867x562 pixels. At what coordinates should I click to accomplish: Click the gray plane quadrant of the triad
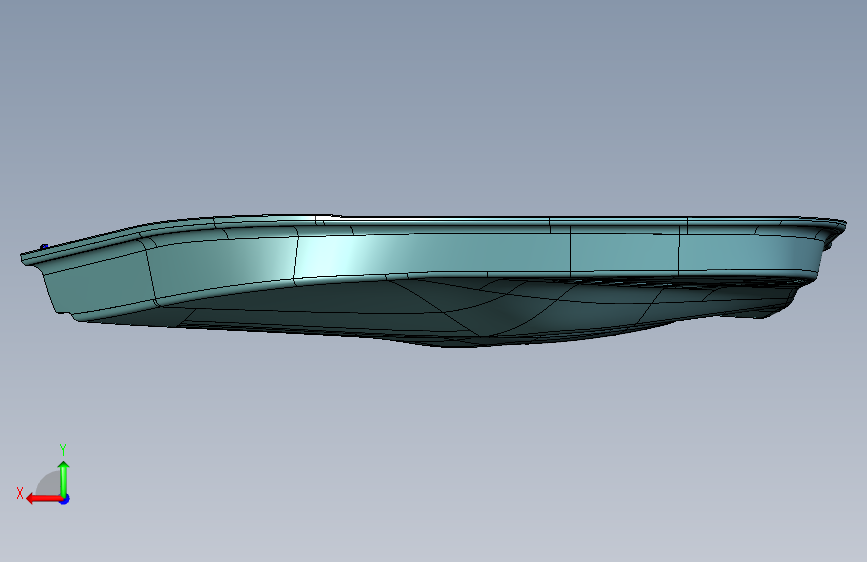pos(49,485)
